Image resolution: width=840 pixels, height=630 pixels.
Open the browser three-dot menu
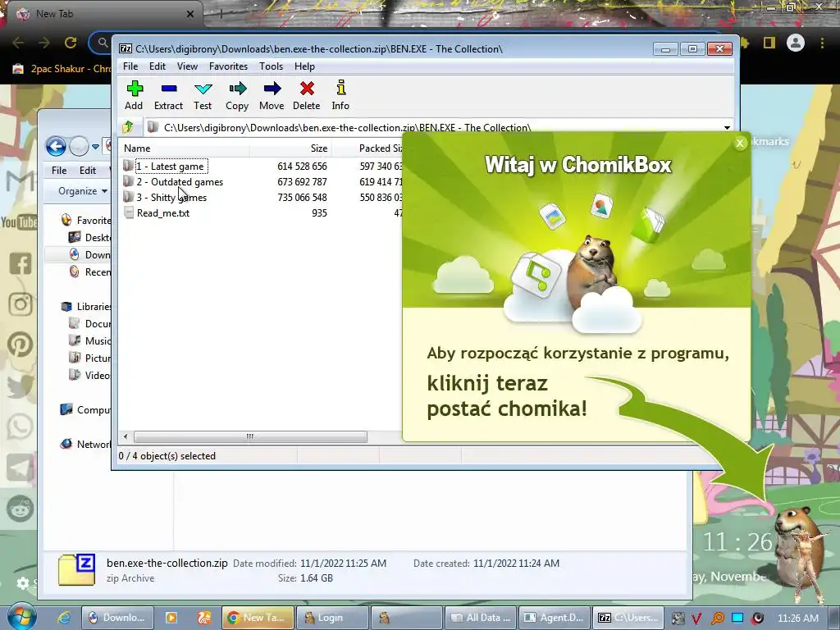[822, 43]
